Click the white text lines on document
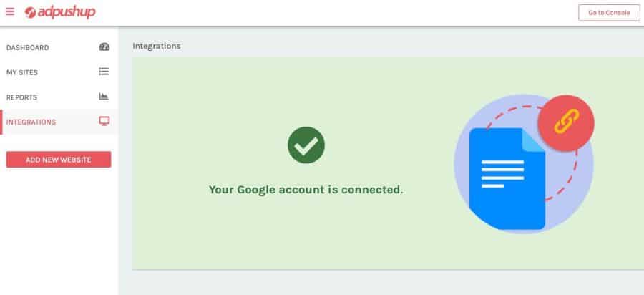Screen dimensions: 644x295 pyautogui.click(x=503, y=174)
